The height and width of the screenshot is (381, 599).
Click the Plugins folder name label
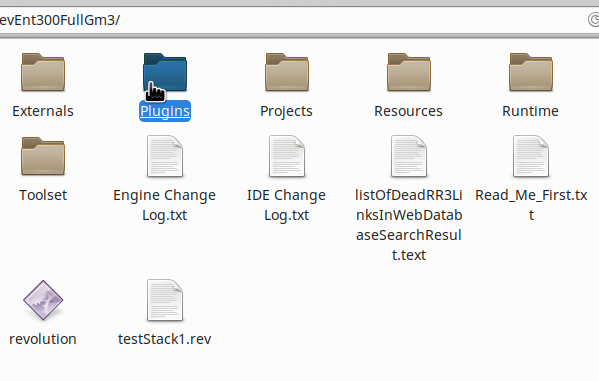tap(165, 111)
